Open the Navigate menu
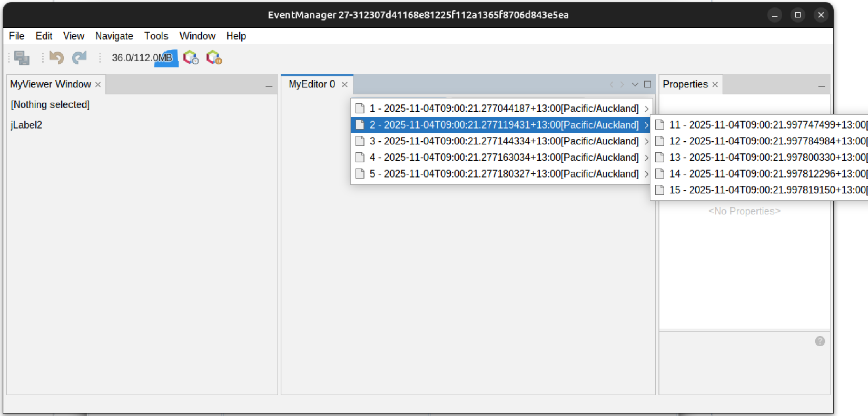The image size is (868, 416). coord(114,36)
